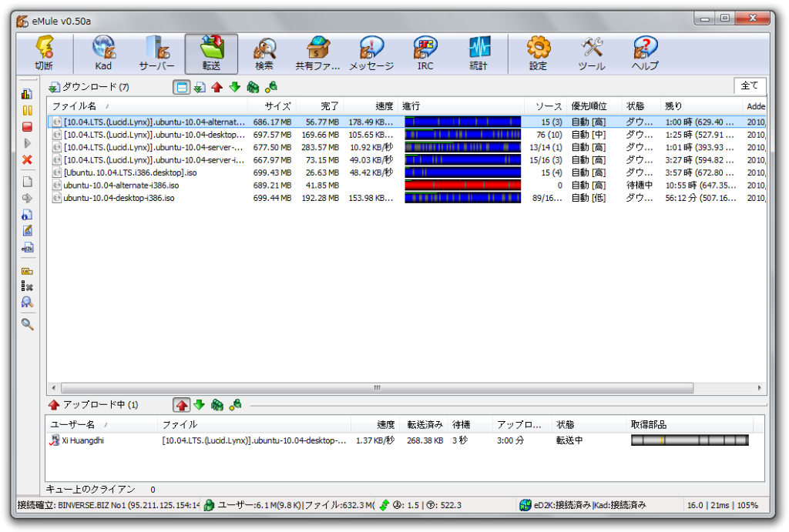789x532 pixels.
Task: Sort uploads by 転送済み column header
Action: click(425, 425)
